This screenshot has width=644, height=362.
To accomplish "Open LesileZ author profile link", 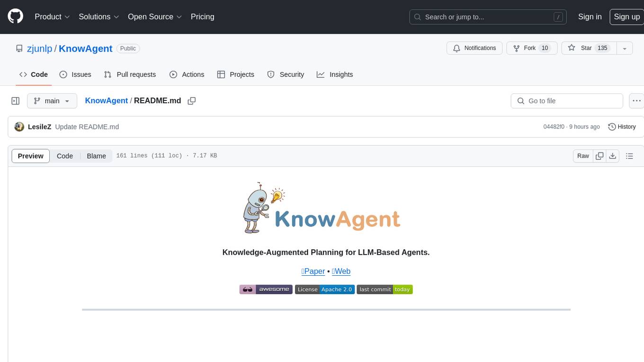I will tap(39, 127).
